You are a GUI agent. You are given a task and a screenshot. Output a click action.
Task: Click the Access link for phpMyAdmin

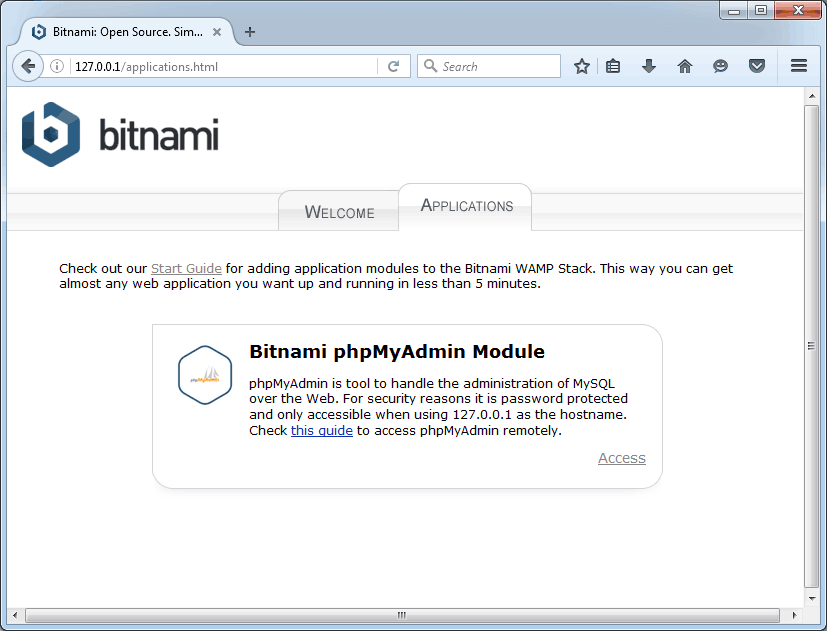pyautogui.click(x=621, y=458)
